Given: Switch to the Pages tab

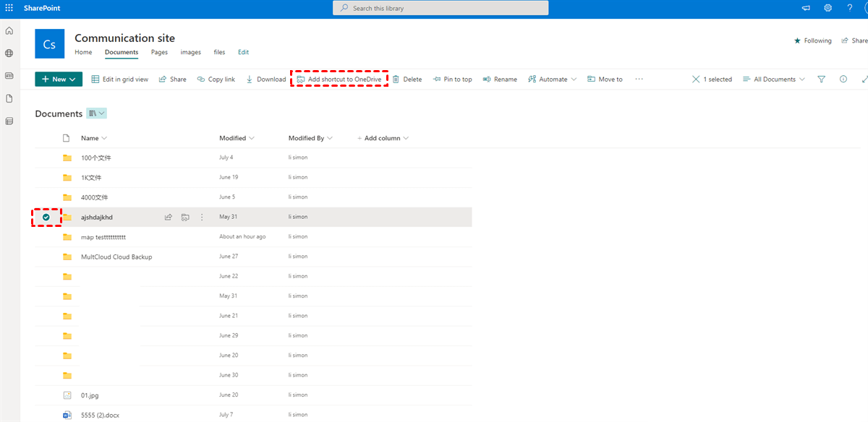Looking at the screenshot, I should [159, 52].
